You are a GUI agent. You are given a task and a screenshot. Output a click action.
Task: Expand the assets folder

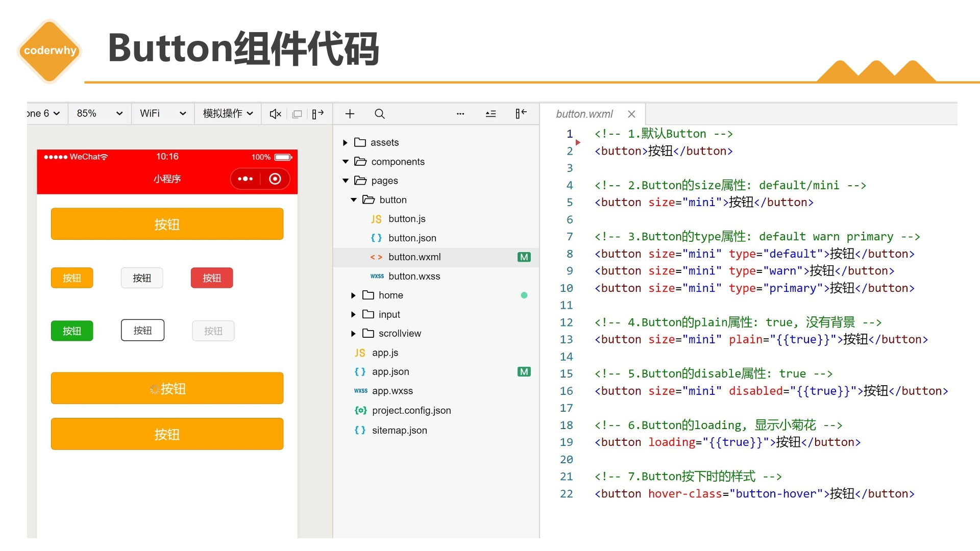(x=345, y=142)
